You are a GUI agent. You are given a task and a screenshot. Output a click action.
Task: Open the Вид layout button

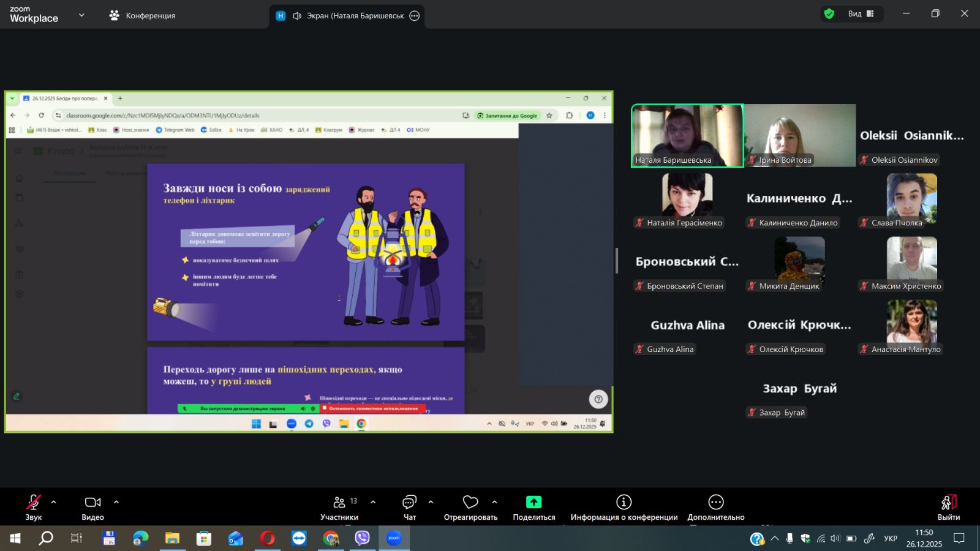click(x=861, y=14)
